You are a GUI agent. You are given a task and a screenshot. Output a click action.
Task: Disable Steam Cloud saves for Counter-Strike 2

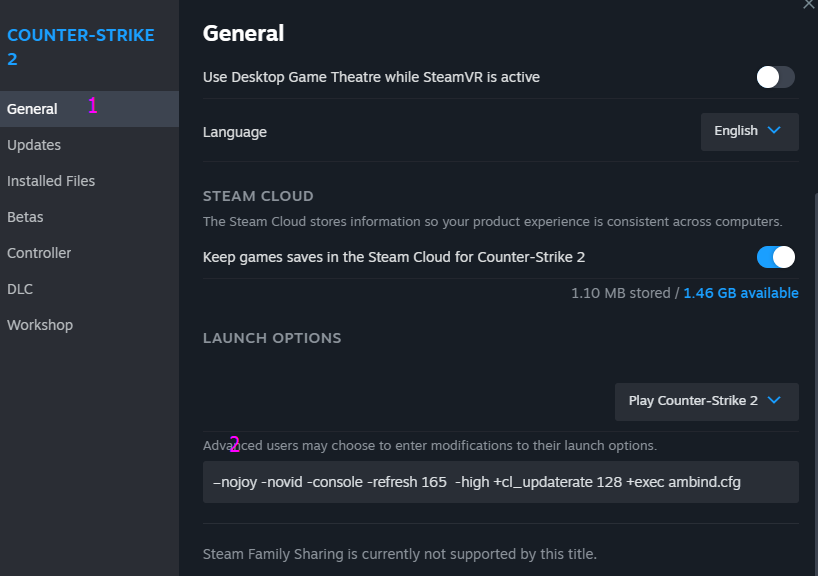click(775, 257)
